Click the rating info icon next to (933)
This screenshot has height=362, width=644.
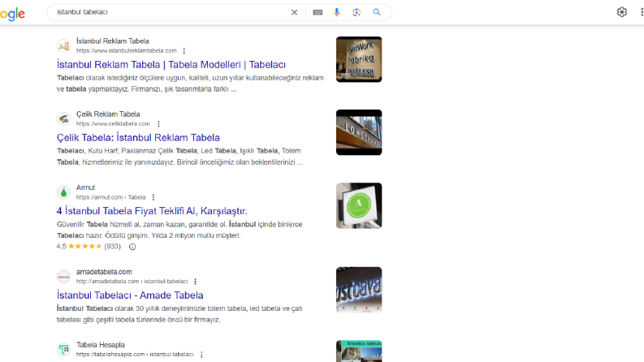(132, 247)
